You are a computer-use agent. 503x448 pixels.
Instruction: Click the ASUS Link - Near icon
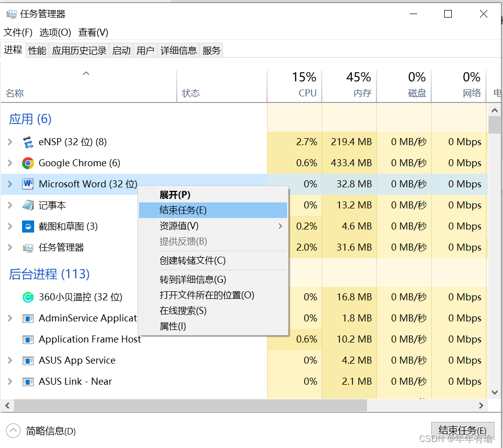pos(28,382)
